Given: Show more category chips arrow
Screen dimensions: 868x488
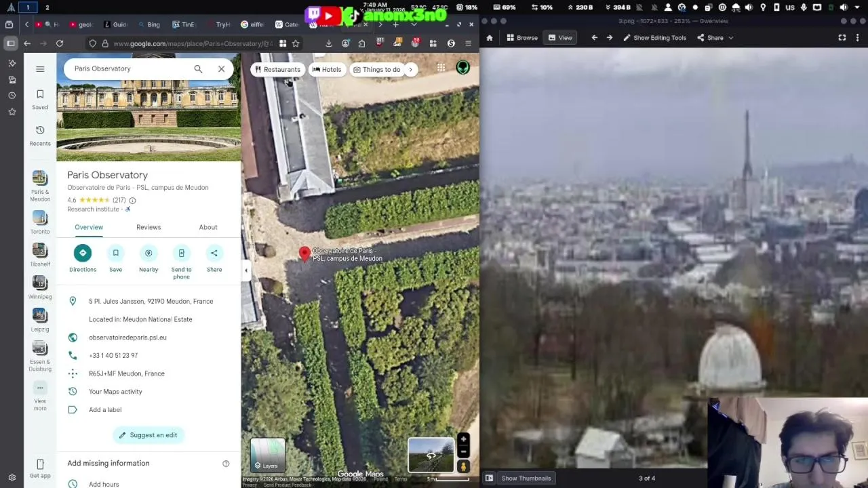Looking at the screenshot, I should 410,69.
